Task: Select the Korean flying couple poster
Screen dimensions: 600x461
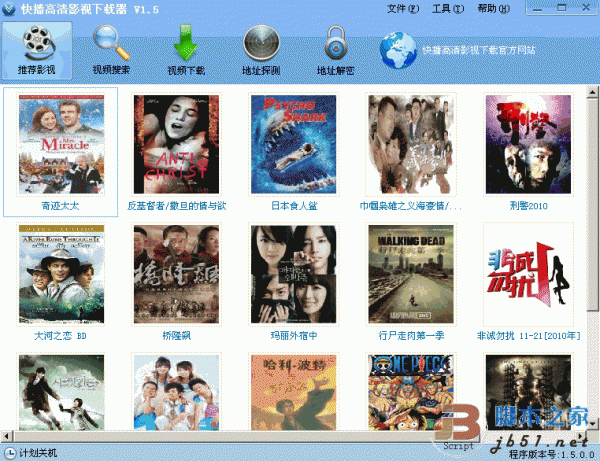Action: point(61,393)
